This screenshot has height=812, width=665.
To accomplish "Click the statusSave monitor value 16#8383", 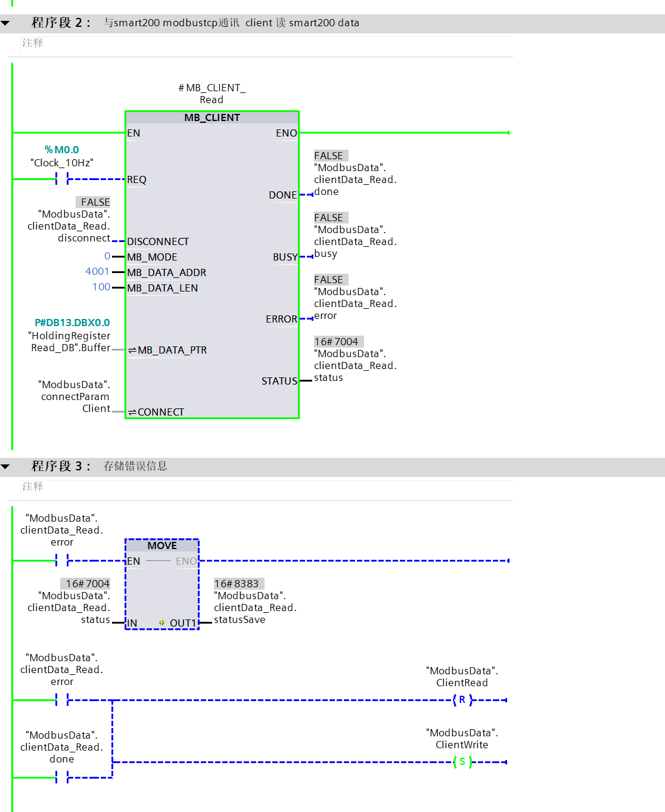I will coord(238,584).
